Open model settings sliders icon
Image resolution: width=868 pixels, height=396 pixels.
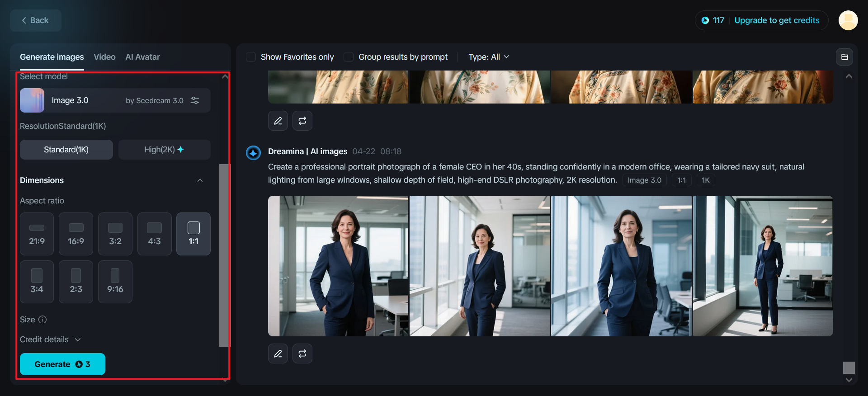pos(195,100)
